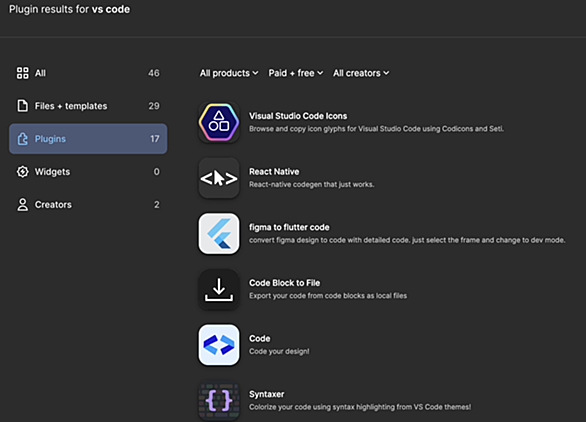Switch to Files + templates results
Screen dimensions: 586x422
pos(88,106)
